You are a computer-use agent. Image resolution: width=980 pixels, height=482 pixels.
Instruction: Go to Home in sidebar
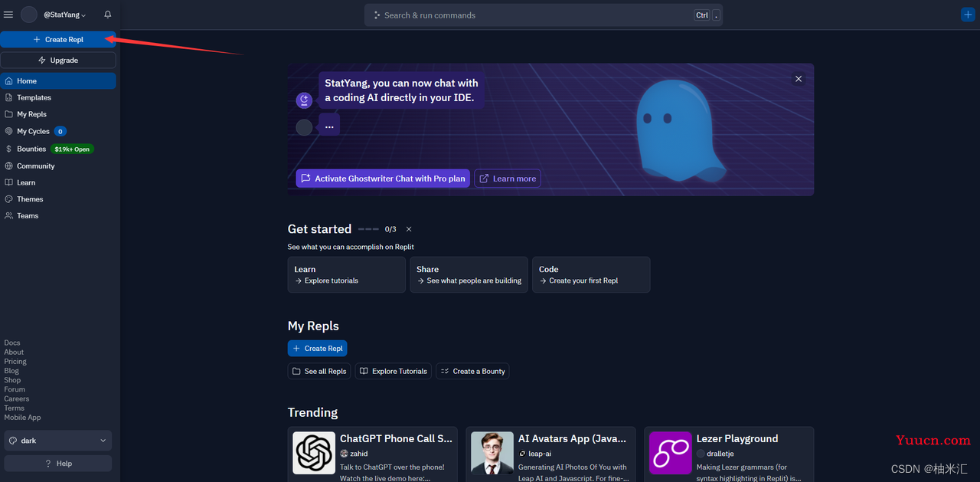click(x=58, y=80)
